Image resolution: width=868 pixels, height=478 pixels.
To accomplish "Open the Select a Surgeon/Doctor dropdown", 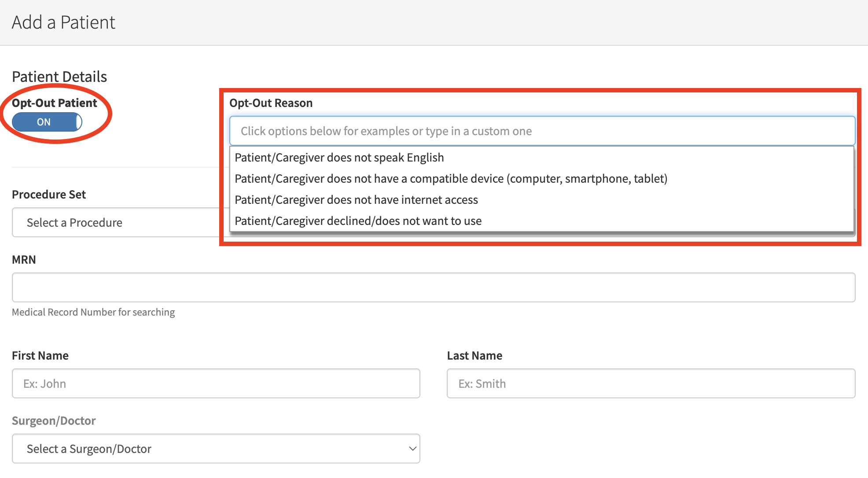I will tap(216, 449).
